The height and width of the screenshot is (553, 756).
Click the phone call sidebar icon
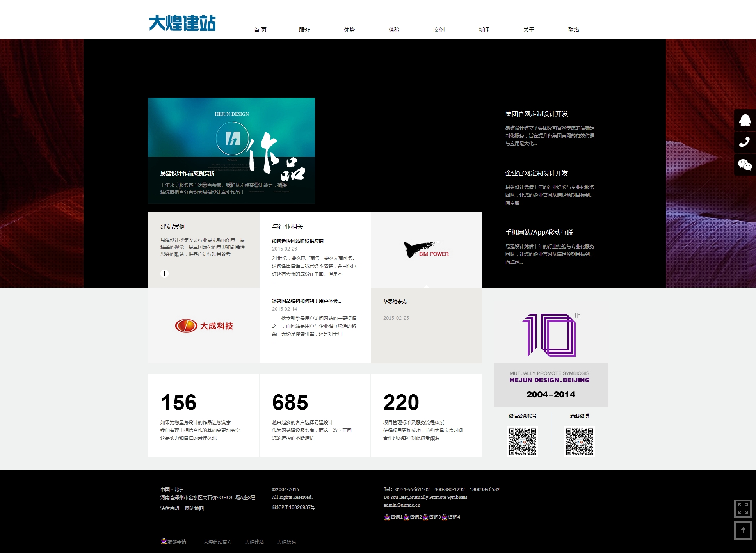745,142
